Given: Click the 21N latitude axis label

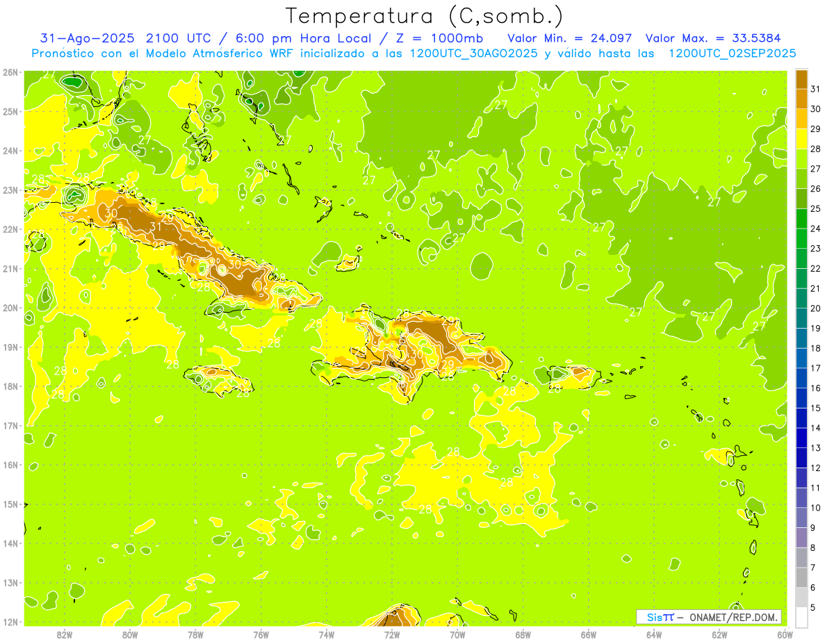Looking at the screenshot, I should pos(10,268).
